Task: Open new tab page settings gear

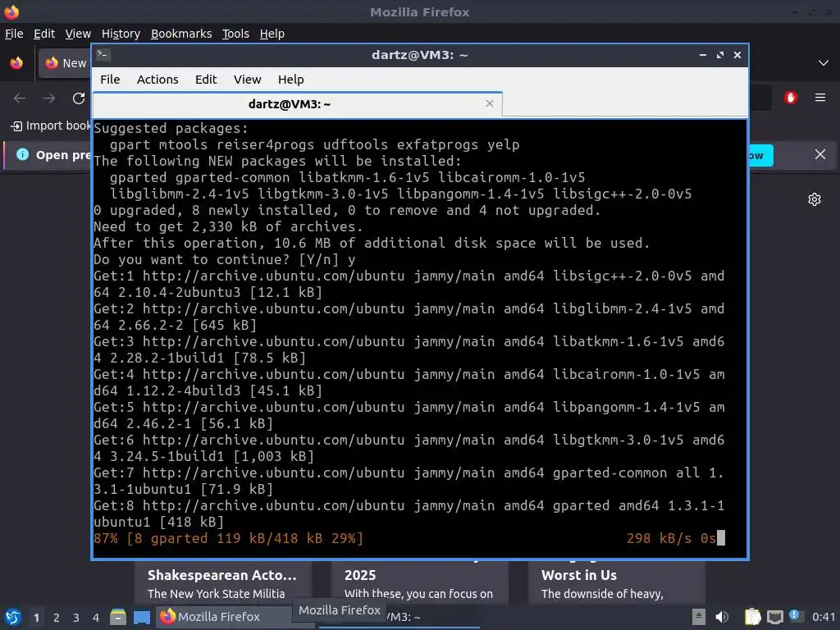Action: [815, 199]
